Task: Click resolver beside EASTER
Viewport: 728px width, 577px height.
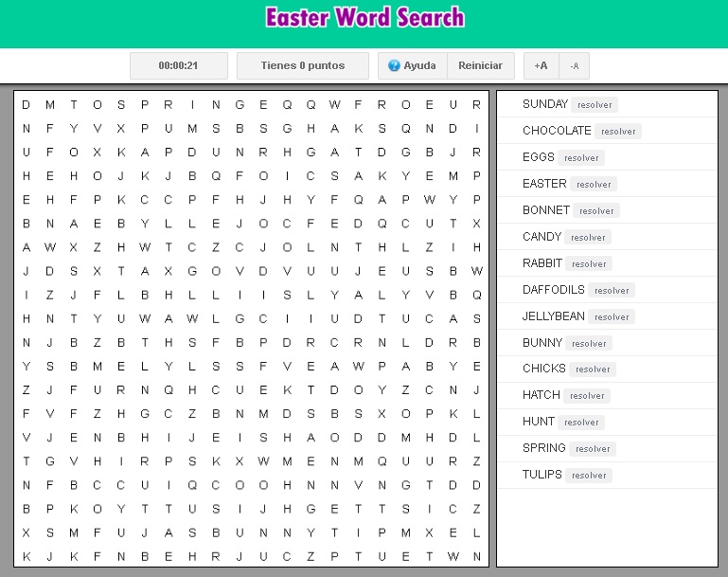Action: (594, 185)
